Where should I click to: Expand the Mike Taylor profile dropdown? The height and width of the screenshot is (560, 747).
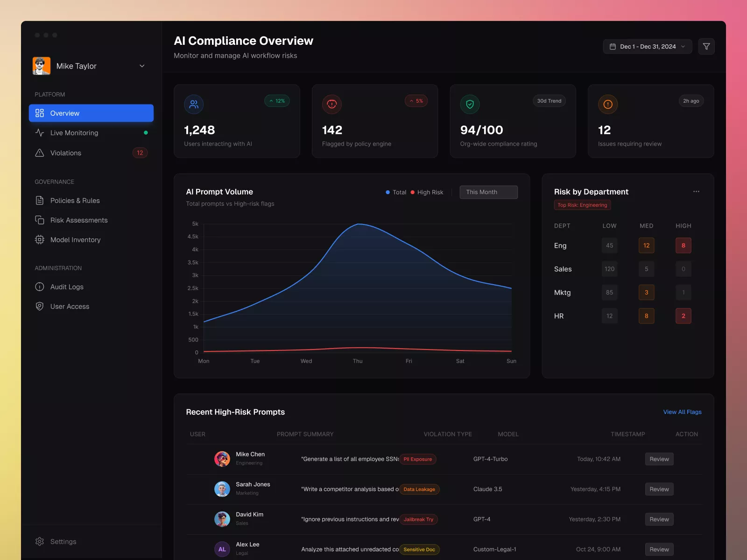(x=142, y=66)
